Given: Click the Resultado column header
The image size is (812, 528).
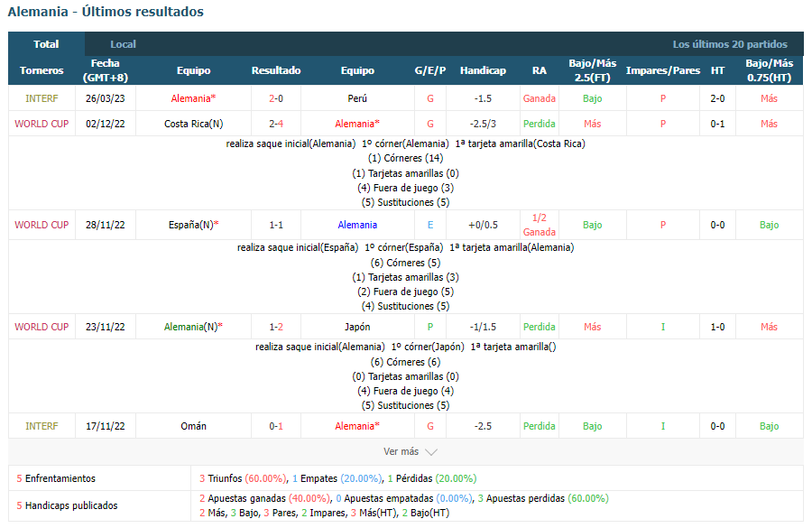Looking at the screenshot, I should 276,70.
